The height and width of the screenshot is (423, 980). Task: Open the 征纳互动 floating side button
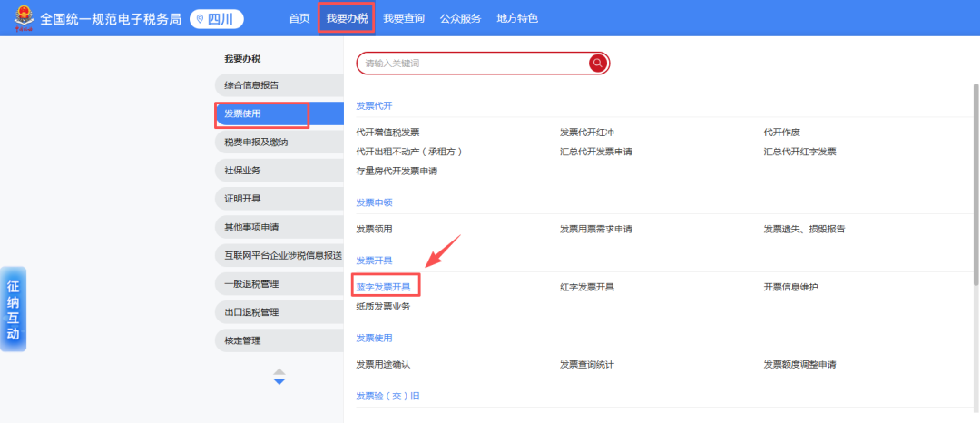[x=13, y=310]
